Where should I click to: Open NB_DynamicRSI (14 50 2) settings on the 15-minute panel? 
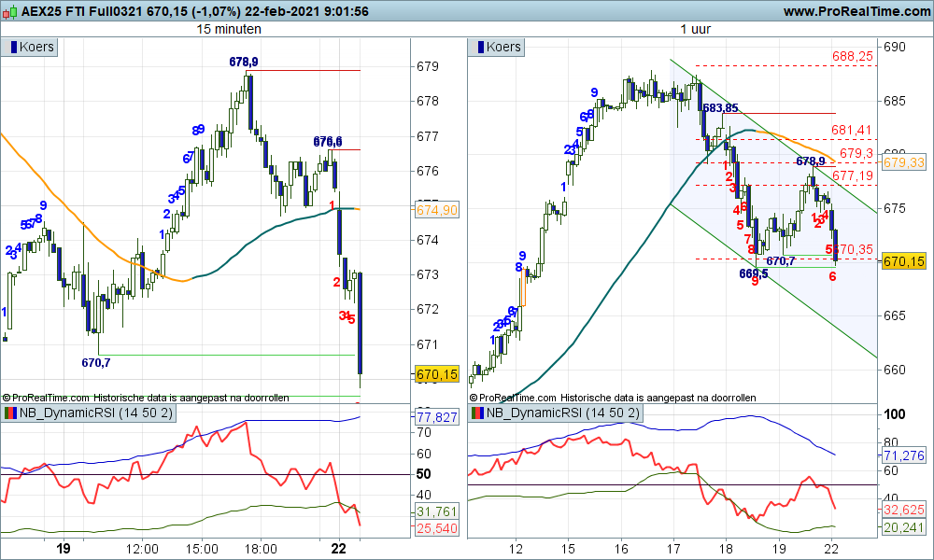95,413
